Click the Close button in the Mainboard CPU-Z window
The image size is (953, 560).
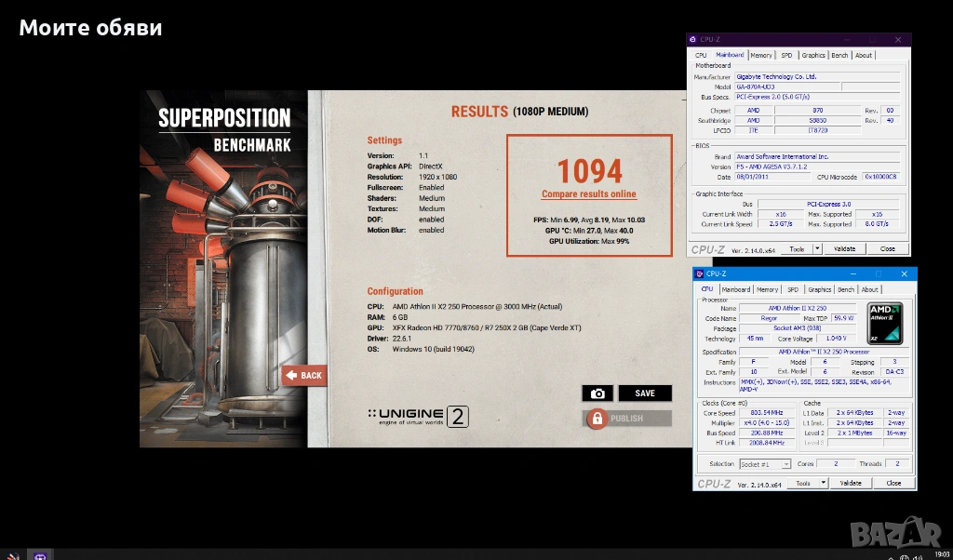click(888, 248)
